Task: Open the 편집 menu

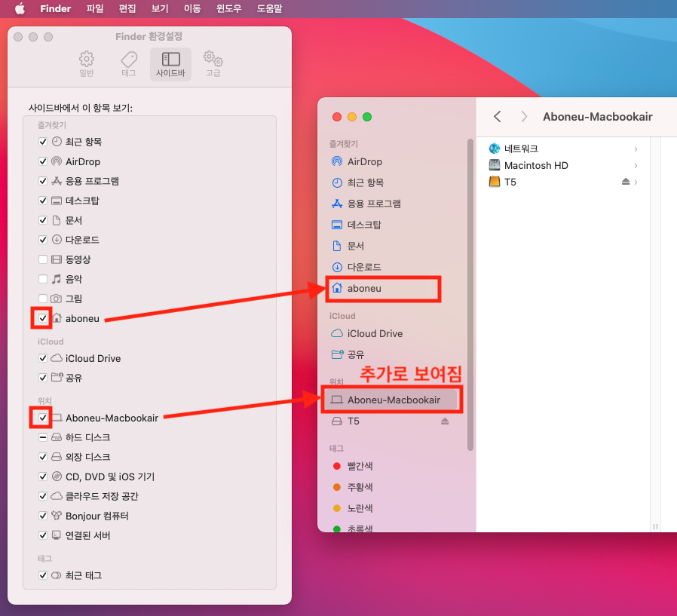Action: tap(127, 8)
